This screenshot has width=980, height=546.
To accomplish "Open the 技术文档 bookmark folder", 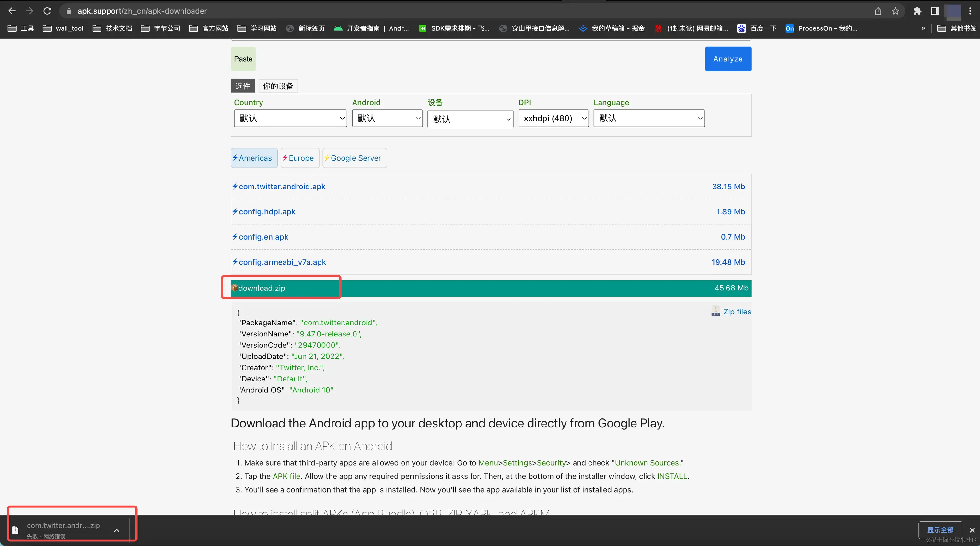I will (112, 28).
